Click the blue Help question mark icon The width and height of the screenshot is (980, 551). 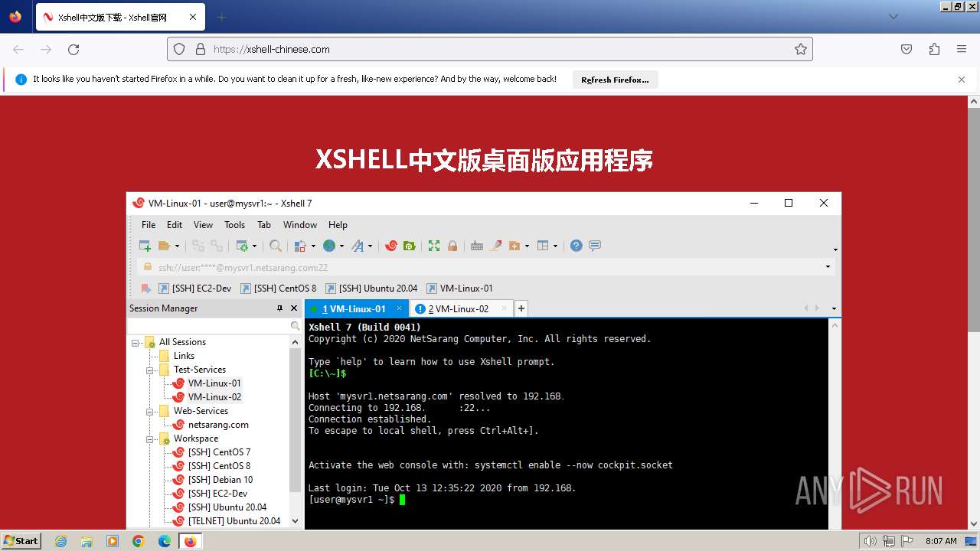click(577, 246)
